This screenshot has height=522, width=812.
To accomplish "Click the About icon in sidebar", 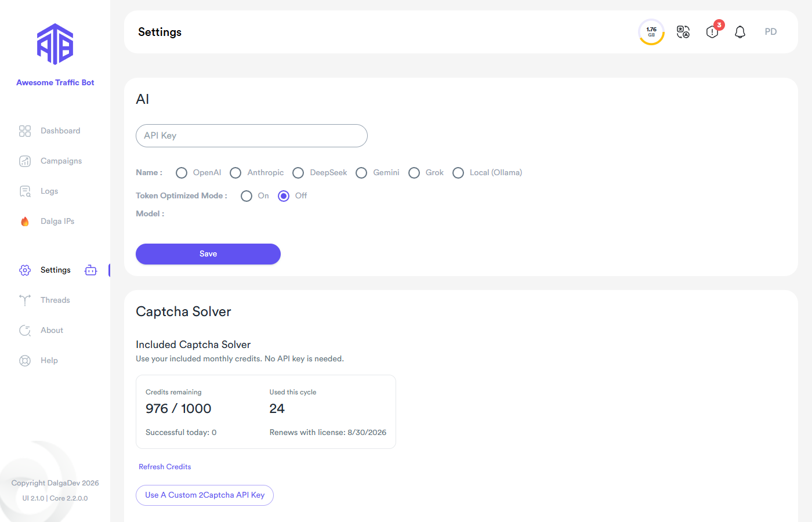I will [25, 331].
